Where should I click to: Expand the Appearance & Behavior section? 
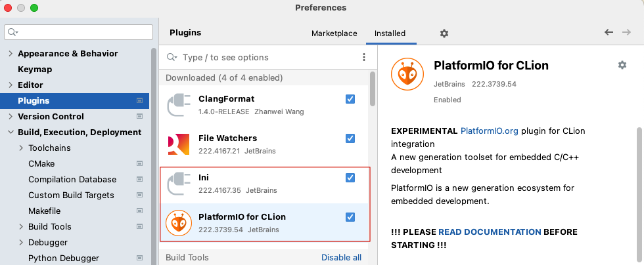11,54
